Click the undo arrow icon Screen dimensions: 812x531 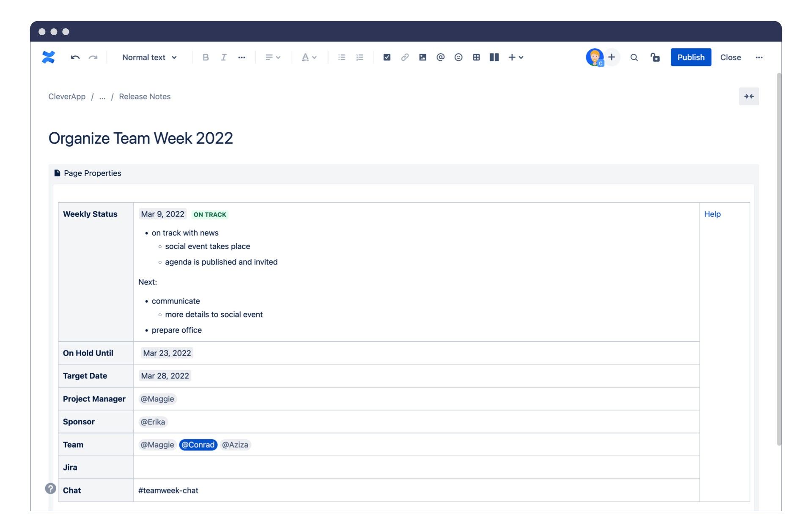point(75,57)
